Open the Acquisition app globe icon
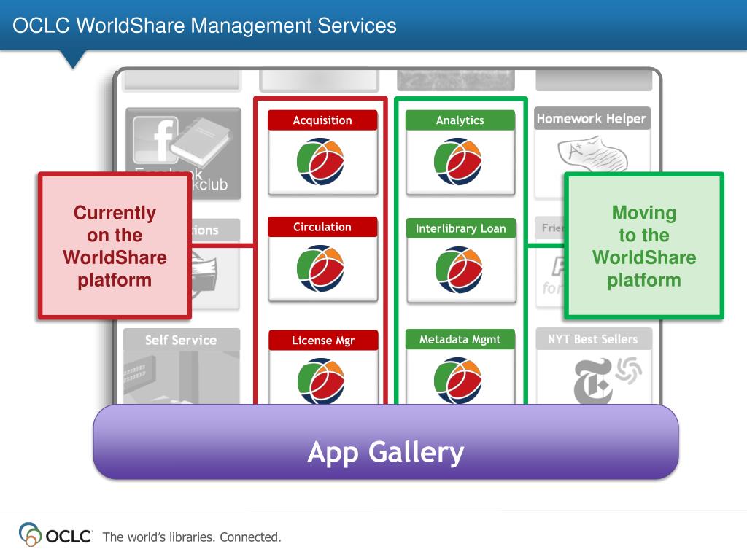The height and width of the screenshot is (560, 747). (x=320, y=161)
